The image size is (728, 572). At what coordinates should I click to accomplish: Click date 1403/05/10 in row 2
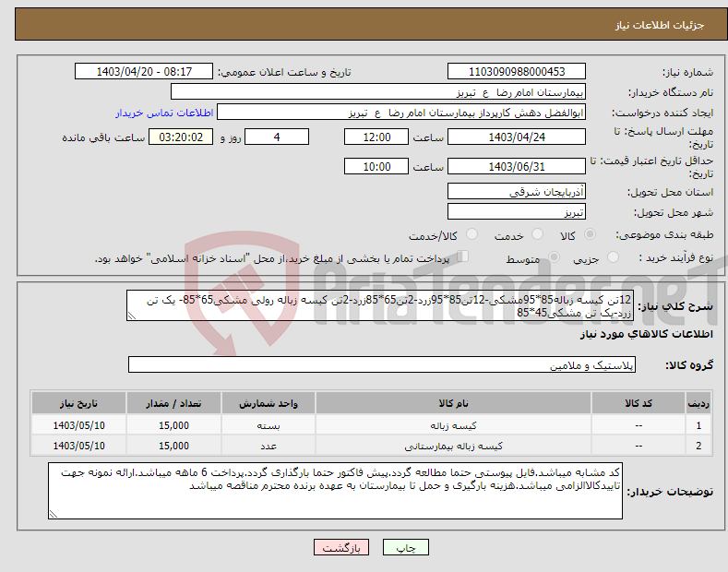tap(79, 446)
